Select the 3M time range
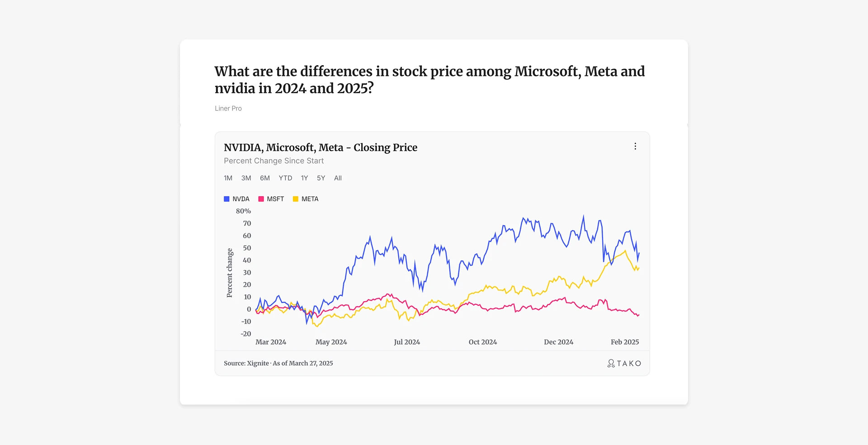 [x=246, y=178]
